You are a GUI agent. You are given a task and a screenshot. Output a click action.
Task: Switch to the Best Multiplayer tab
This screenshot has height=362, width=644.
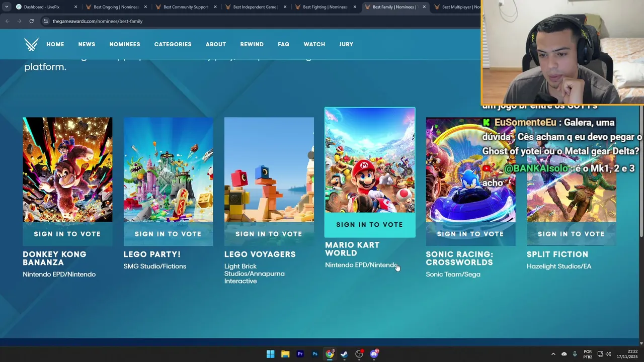[455, 7]
